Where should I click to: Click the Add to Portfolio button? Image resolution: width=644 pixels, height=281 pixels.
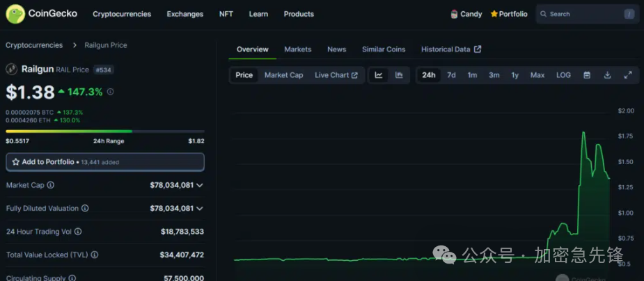[x=105, y=162]
